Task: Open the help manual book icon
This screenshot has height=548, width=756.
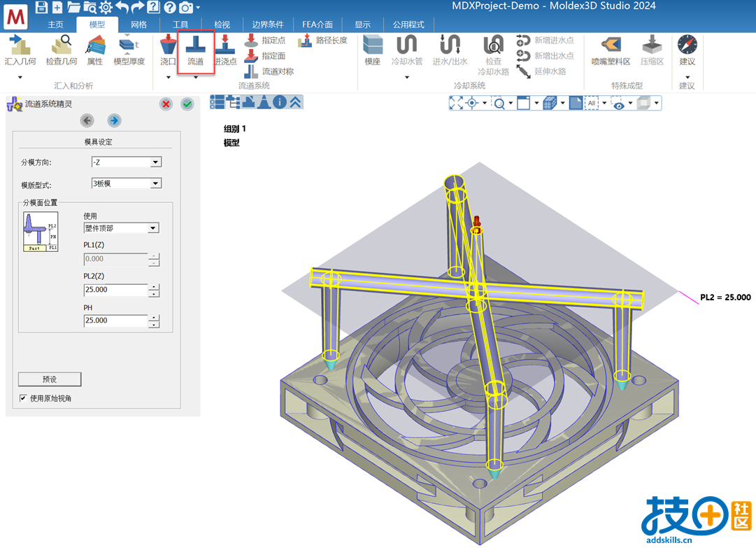Action: coord(153,7)
